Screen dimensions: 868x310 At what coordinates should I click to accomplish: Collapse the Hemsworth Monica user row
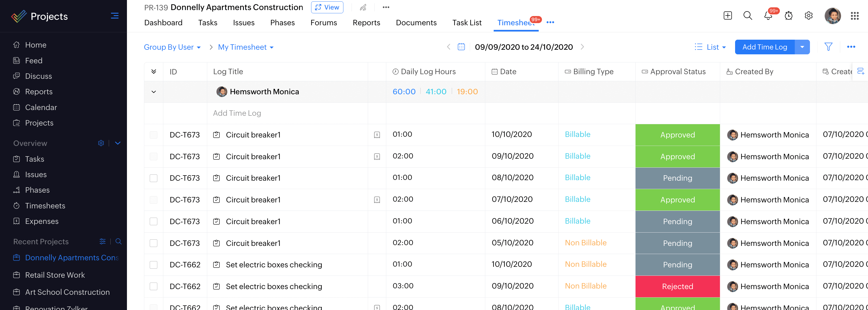[x=153, y=92]
